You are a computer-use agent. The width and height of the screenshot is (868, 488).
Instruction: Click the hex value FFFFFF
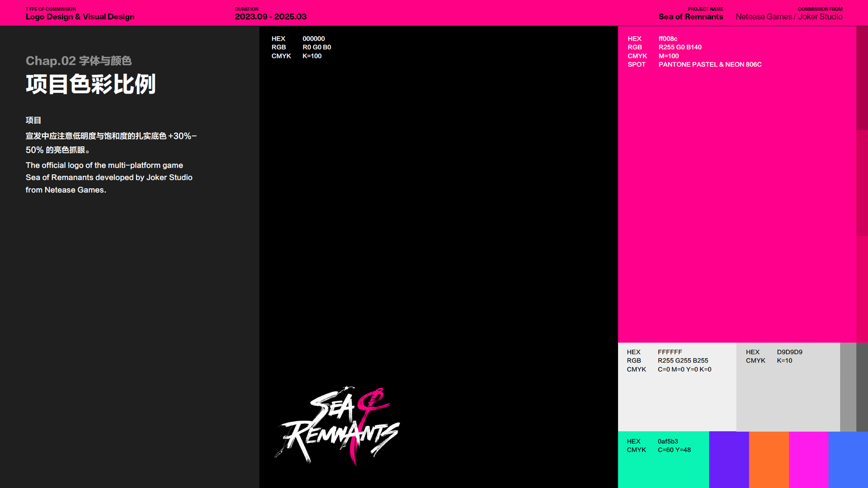670,352
